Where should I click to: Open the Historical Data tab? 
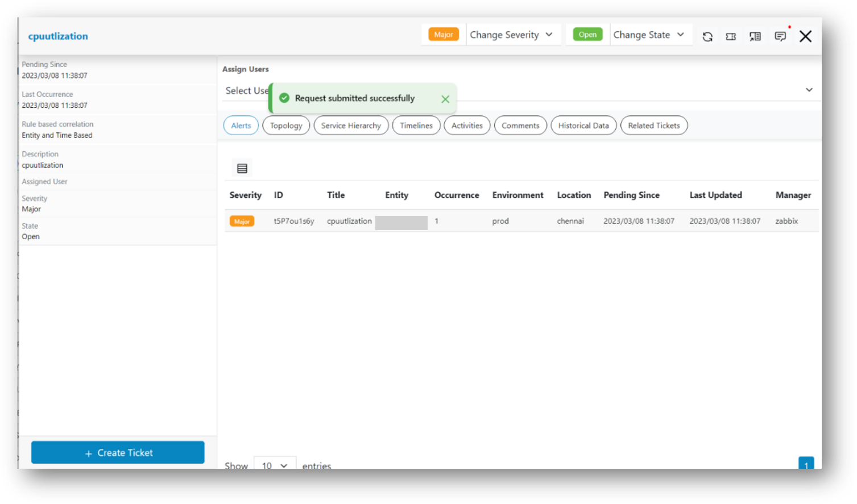click(583, 126)
